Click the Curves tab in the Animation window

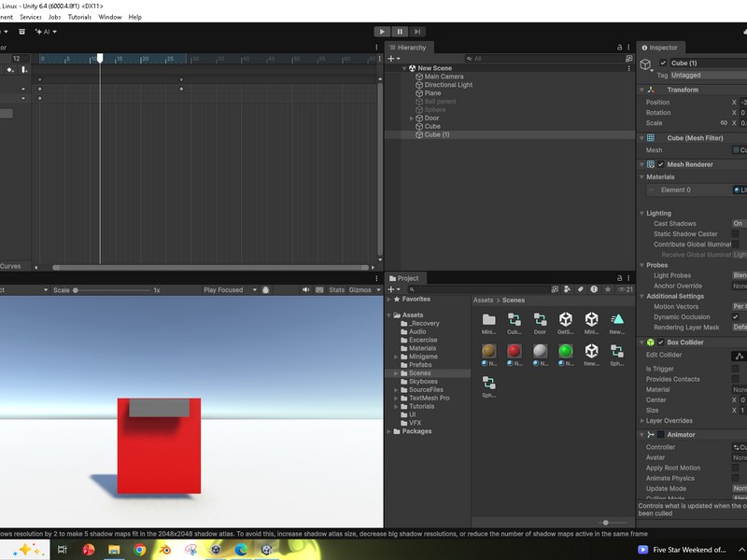pyautogui.click(x=10, y=266)
